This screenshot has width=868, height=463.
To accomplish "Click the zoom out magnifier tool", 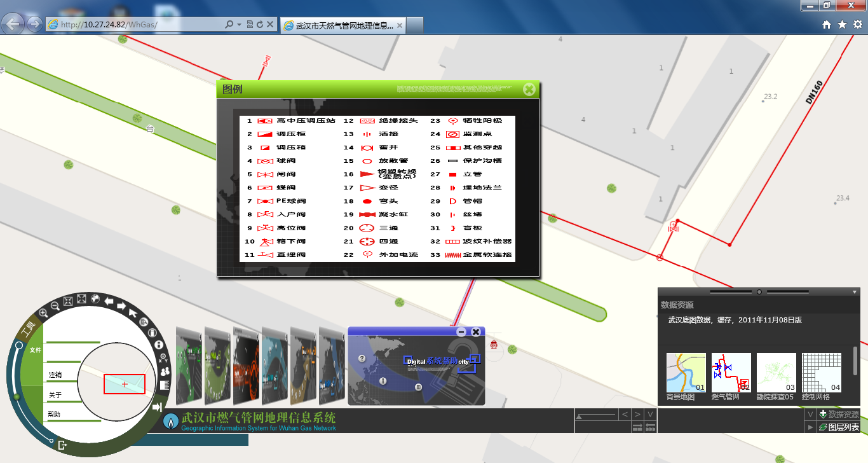I will pos(55,306).
